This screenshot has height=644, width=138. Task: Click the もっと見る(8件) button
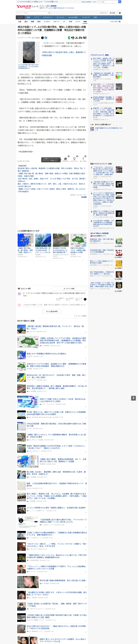(x=52, y=311)
